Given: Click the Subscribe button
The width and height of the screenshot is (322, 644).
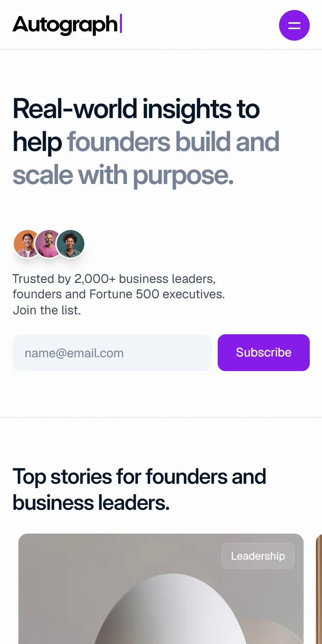Looking at the screenshot, I should coord(264,353).
